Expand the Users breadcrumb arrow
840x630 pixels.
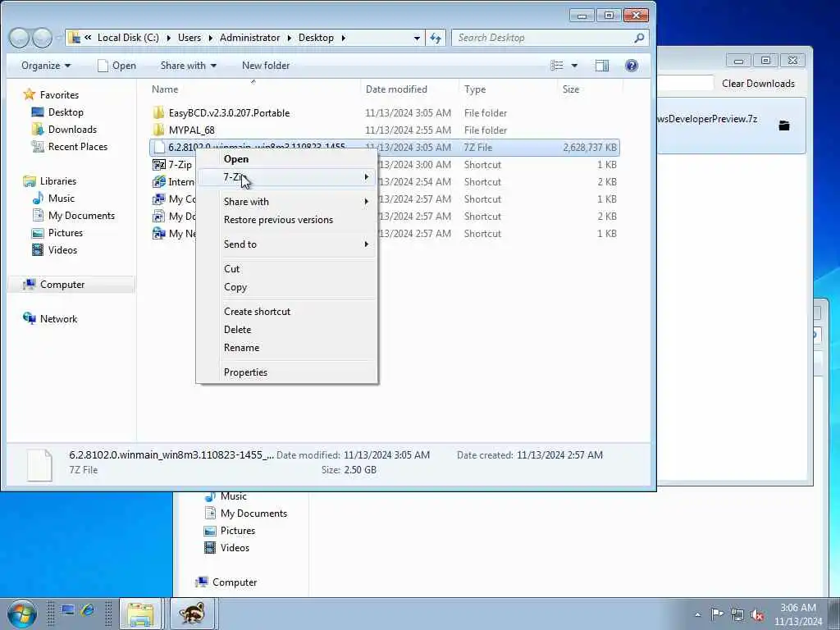pos(210,38)
